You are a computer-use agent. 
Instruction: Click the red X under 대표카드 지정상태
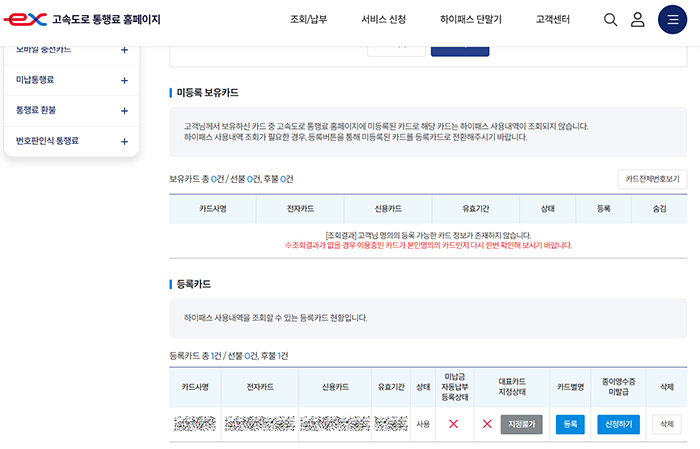[487, 424]
